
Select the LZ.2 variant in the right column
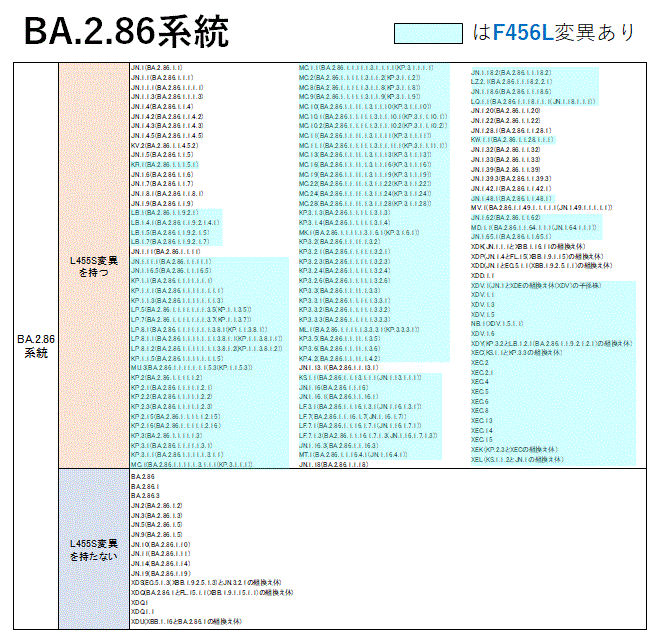[512, 82]
